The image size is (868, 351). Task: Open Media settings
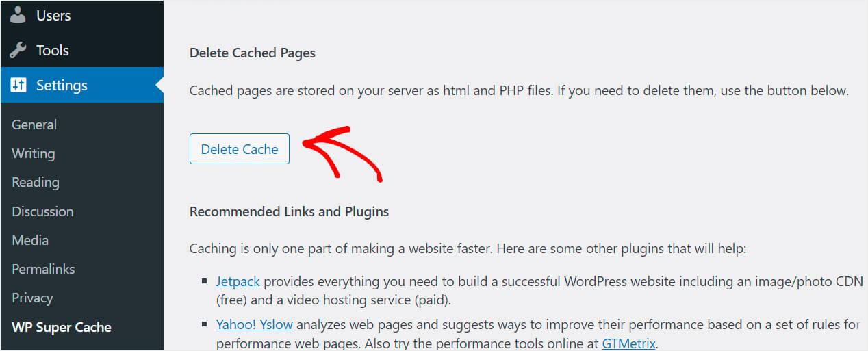30,240
